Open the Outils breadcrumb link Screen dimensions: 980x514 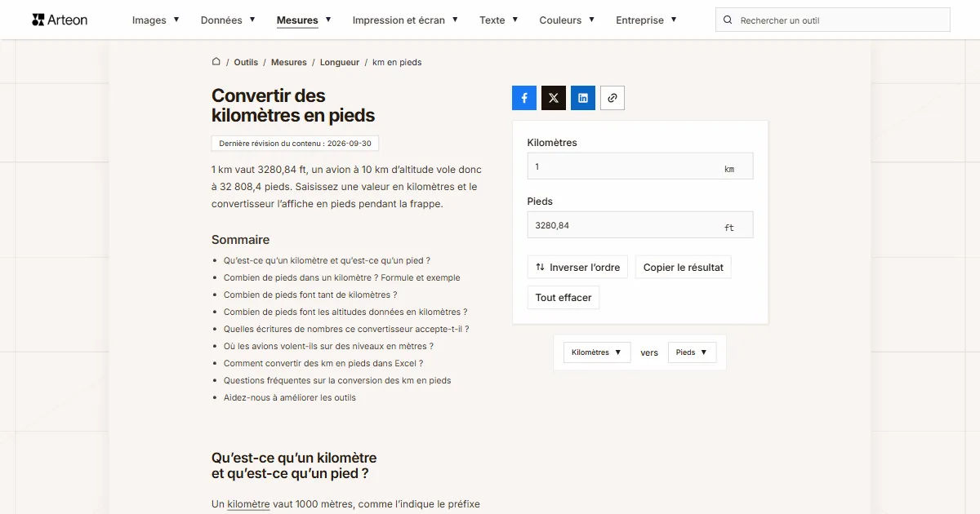coord(246,62)
